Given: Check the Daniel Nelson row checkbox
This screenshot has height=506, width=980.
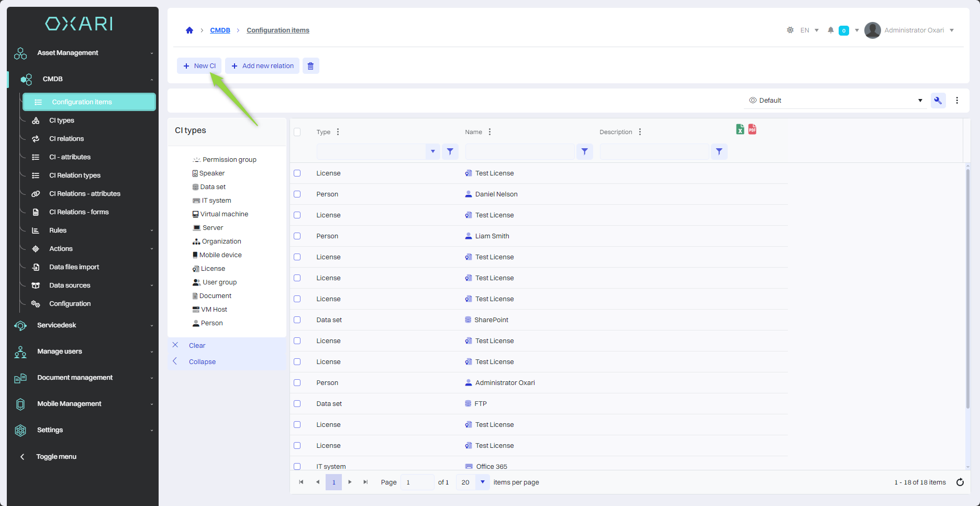Looking at the screenshot, I should tap(297, 194).
